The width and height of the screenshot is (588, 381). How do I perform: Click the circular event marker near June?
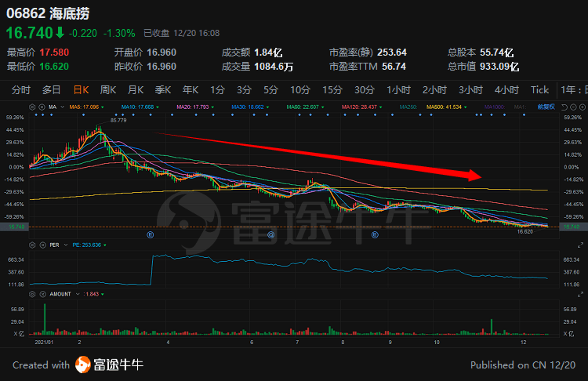(x=270, y=235)
